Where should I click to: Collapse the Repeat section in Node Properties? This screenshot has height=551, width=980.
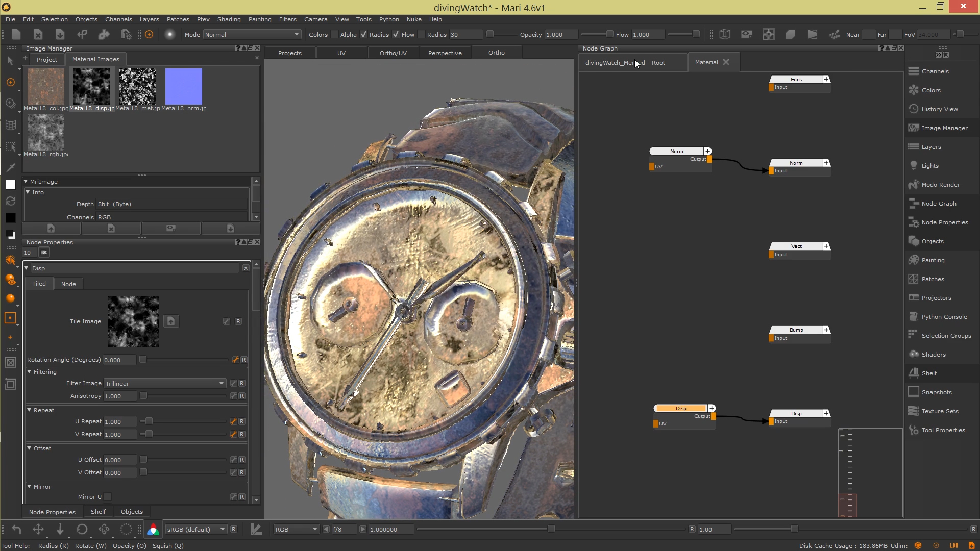pyautogui.click(x=30, y=410)
